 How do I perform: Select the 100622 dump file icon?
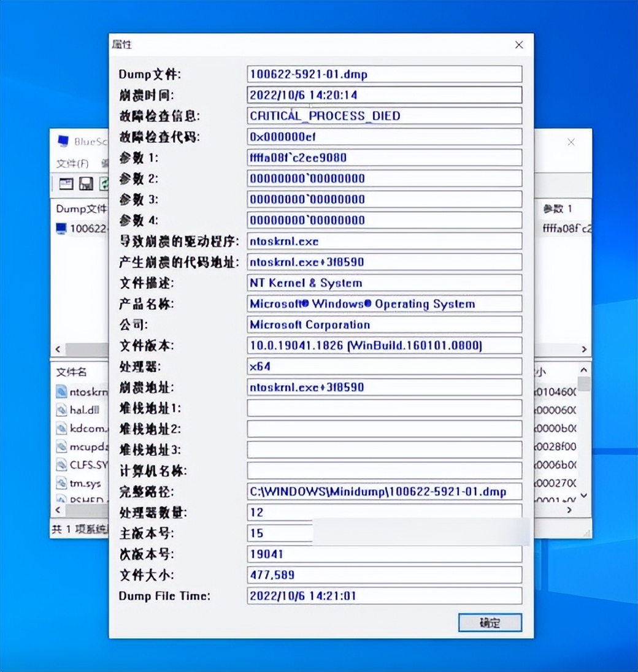point(62,228)
